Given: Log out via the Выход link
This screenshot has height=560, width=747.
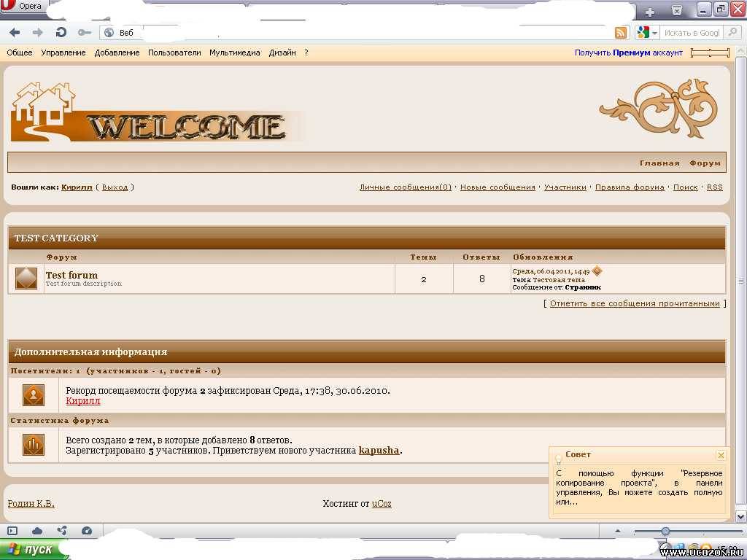Looking at the screenshot, I should [x=115, y=187].
